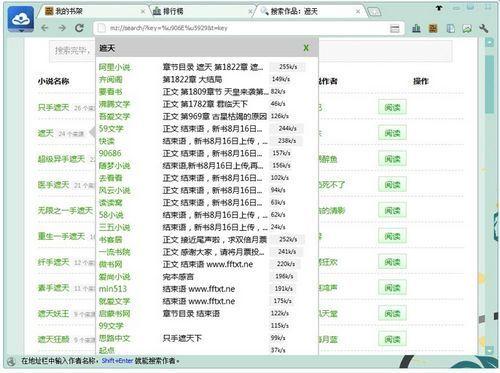The image size is (500, 373).
Task: Open the rankings bar-chart toolbar icon
Action: click(x=416, y=29)
